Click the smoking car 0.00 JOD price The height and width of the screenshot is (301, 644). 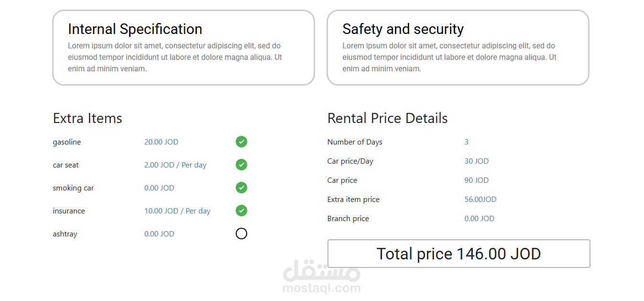159,188
